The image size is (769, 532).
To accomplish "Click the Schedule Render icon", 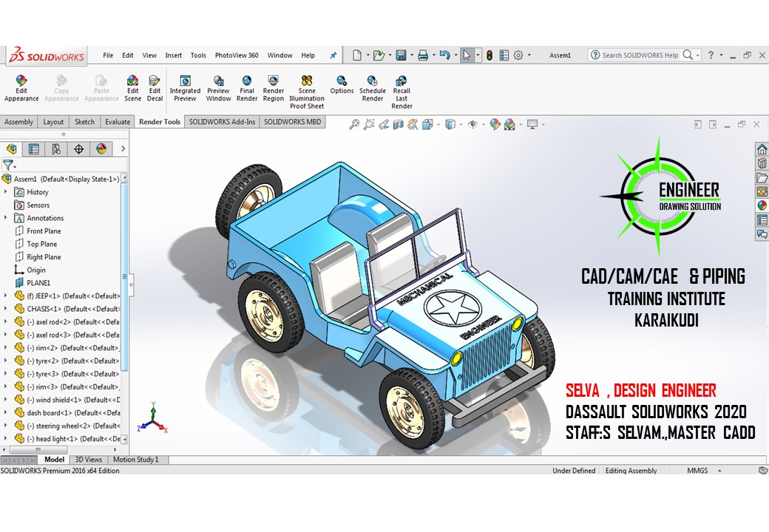I will [372, 88].
